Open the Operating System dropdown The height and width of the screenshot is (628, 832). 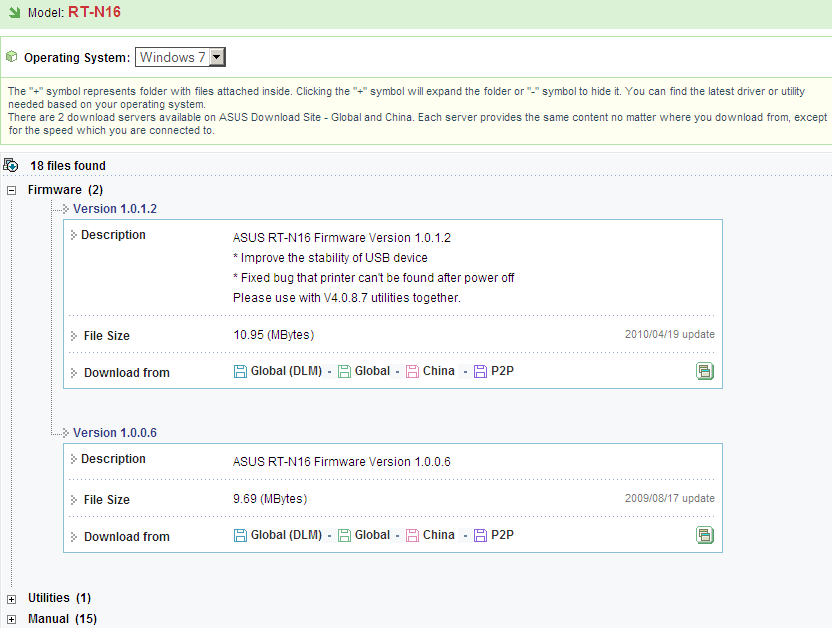point(180,57)
